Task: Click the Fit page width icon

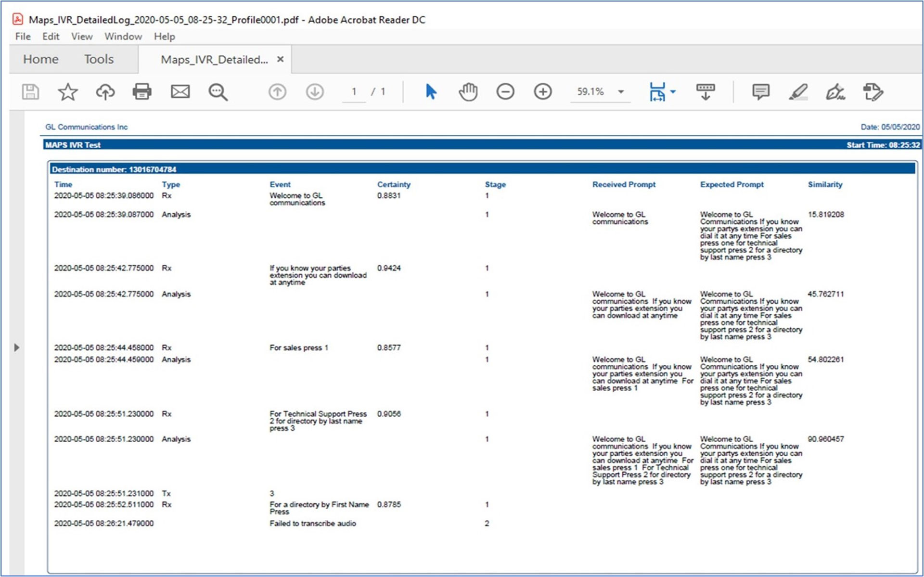Action: tap(657, 91)
